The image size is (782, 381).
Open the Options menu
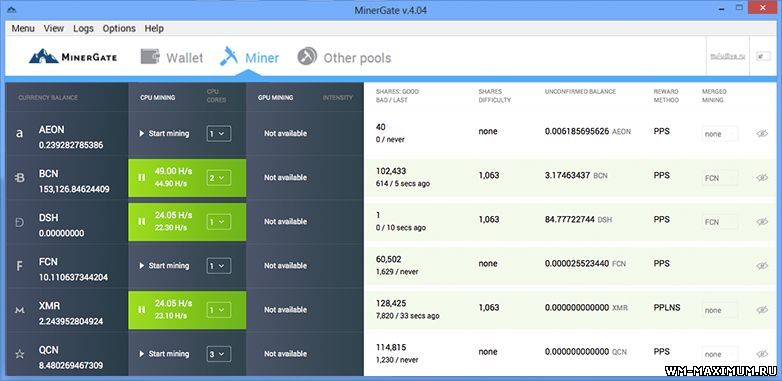pyautogui.click(x=119, y=28)
